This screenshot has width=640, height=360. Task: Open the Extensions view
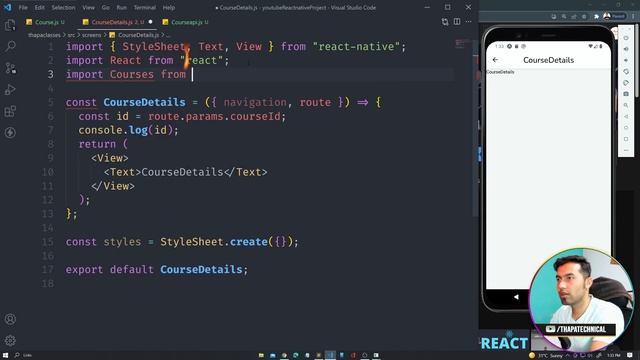[10, 111]
